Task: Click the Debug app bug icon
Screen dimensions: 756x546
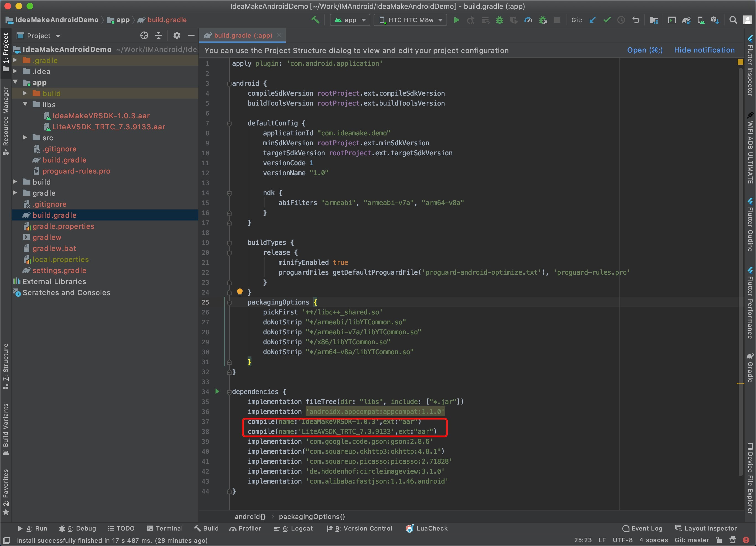Action: (499, 20)
